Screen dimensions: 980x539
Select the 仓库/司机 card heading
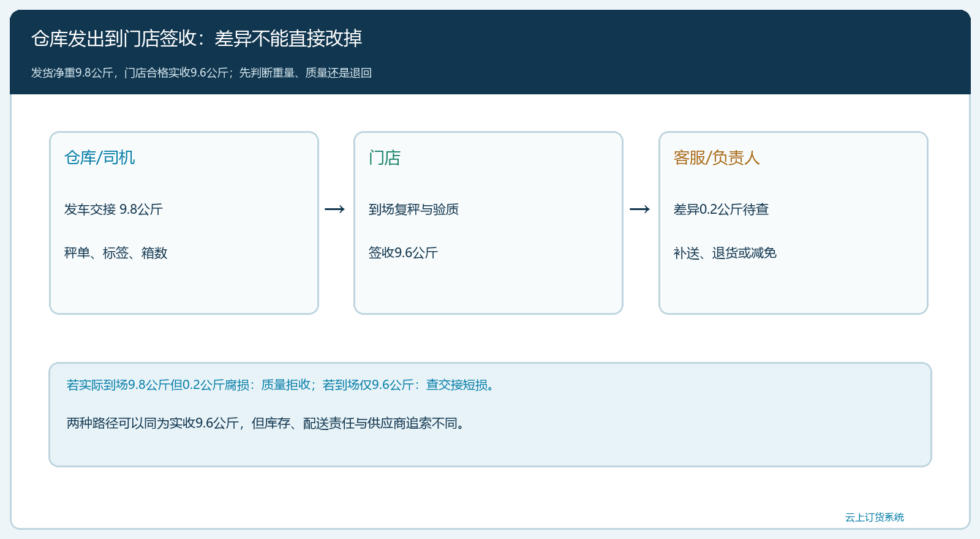(x=100, y=158)
